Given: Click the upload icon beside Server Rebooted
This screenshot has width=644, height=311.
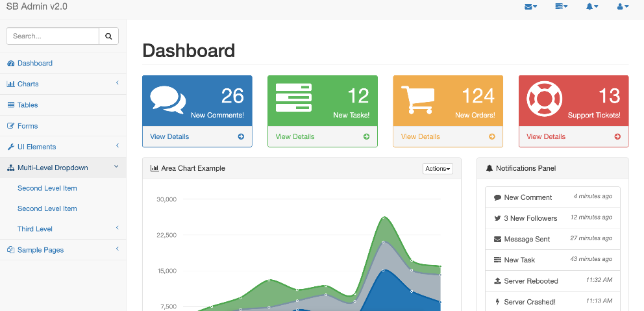Looking at the screenshot, I should pyautogui.click(x=497, y=281).
